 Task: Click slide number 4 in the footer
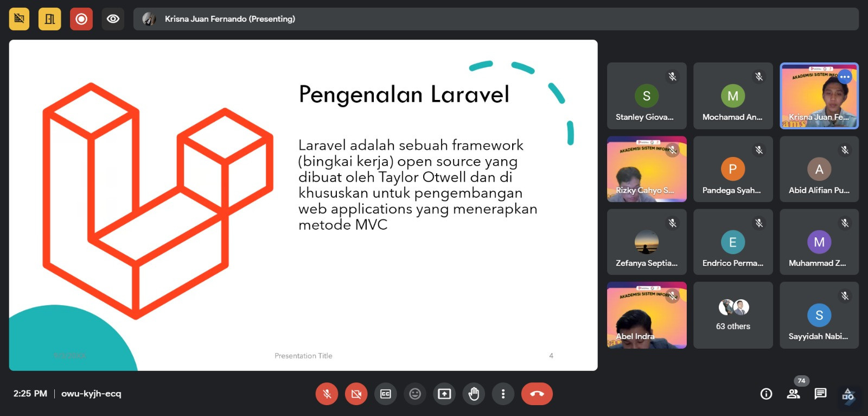(551, 356)
